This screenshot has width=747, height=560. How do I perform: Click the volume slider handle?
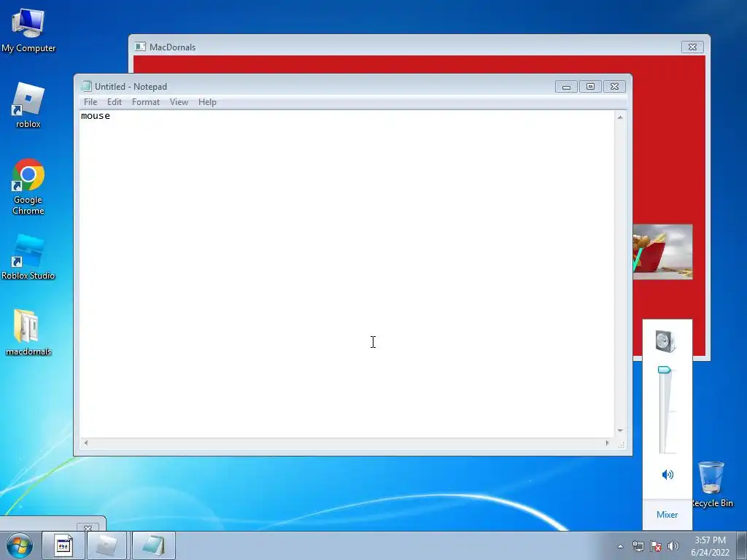click(x=664, y=370)
